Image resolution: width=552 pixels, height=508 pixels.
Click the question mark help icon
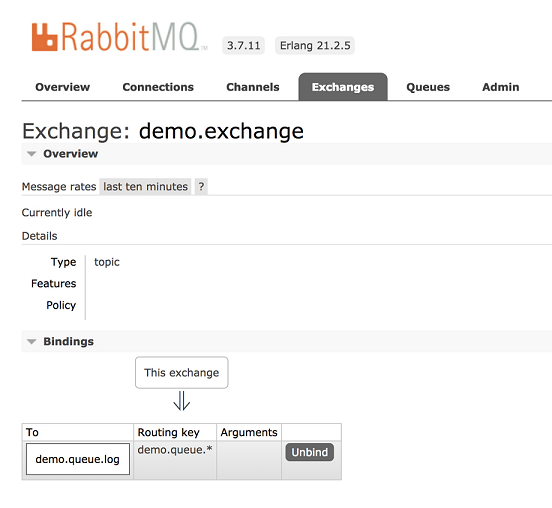[x=201, y=187]
